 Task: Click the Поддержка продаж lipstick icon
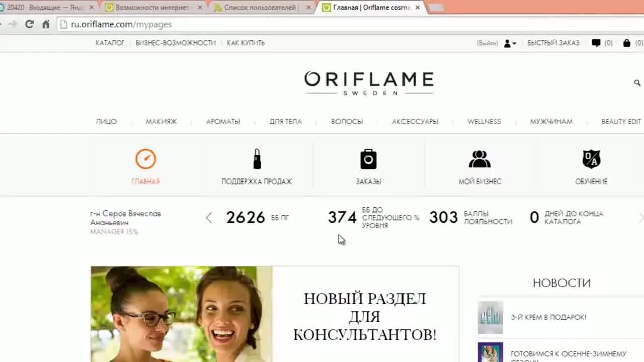tap(257, 159)
